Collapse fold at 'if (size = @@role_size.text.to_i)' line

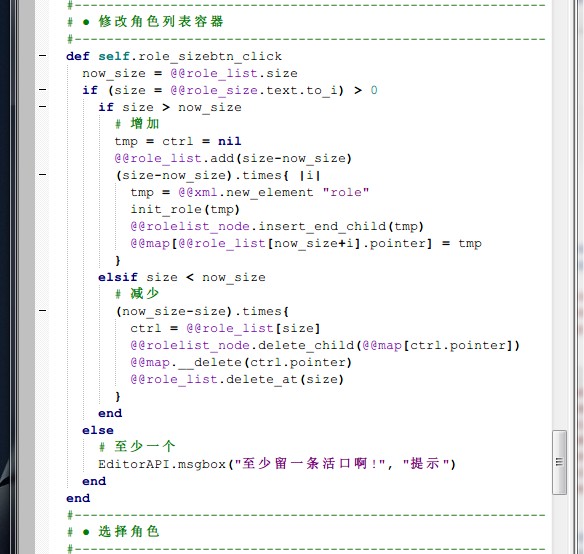[43, 90]
